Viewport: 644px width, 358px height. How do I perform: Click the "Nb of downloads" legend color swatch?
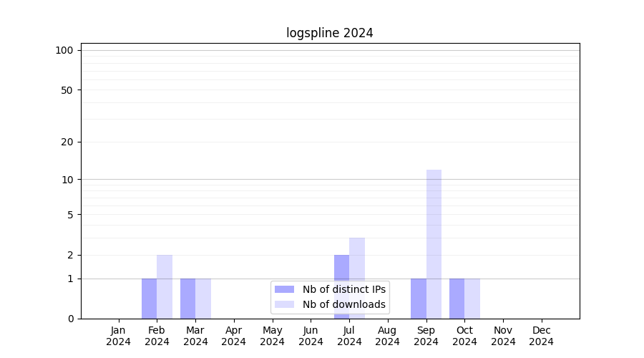point(284,304)
